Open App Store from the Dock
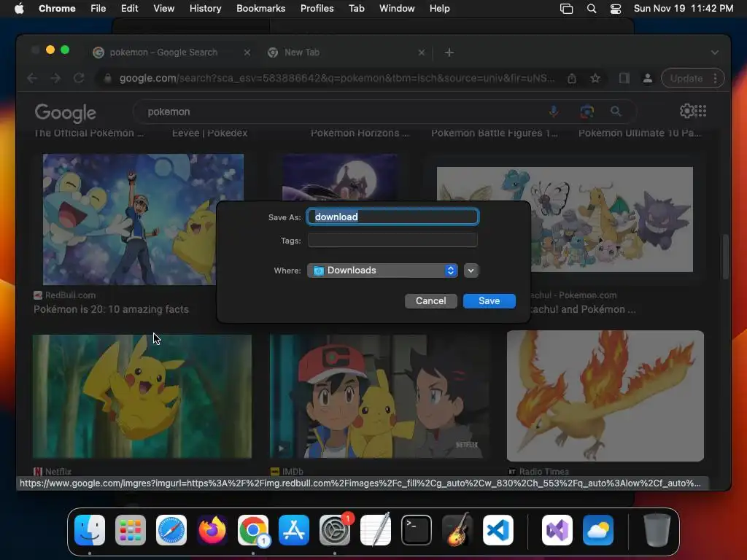Image resolution: width=747 pixels, height=560 pixels. click(294, 530)
